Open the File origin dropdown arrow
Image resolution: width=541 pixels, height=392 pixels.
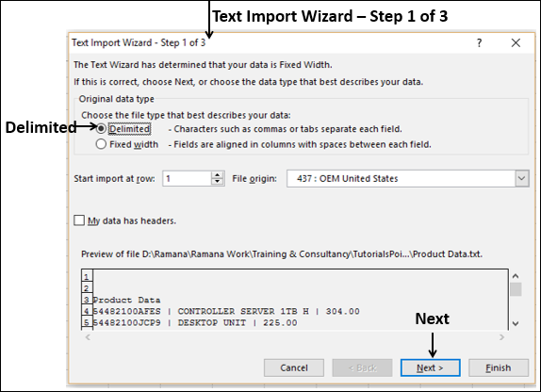[522, 178]
